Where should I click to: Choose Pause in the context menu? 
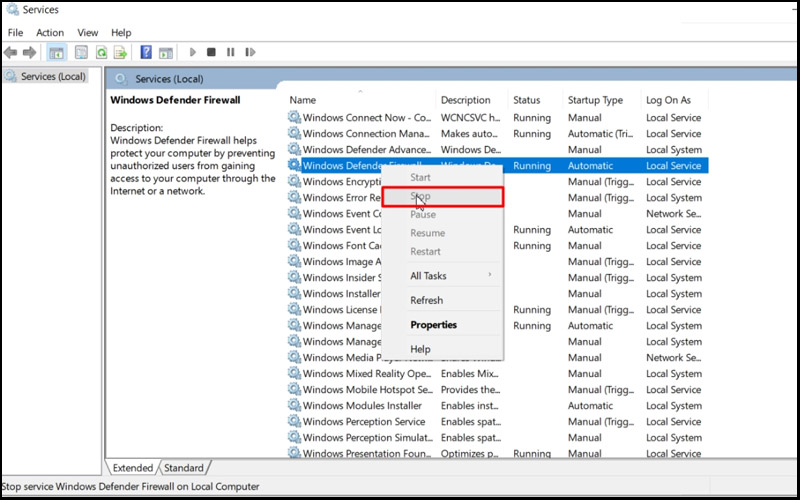coord(442,215)
